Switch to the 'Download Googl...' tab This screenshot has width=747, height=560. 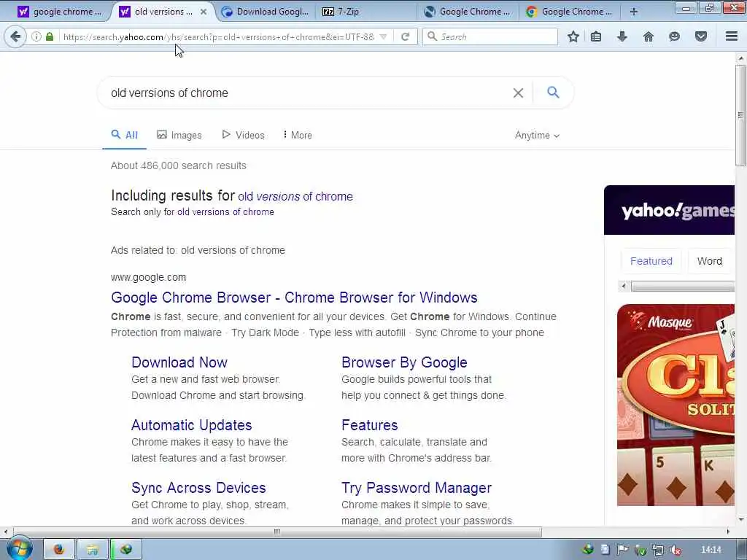click(x=265, y=12)
